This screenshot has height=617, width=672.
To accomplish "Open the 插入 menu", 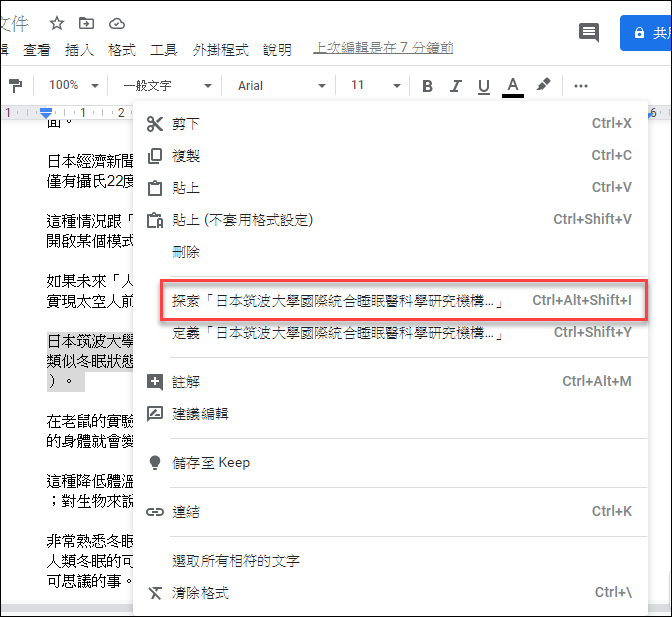I will [x=79, y=50].
